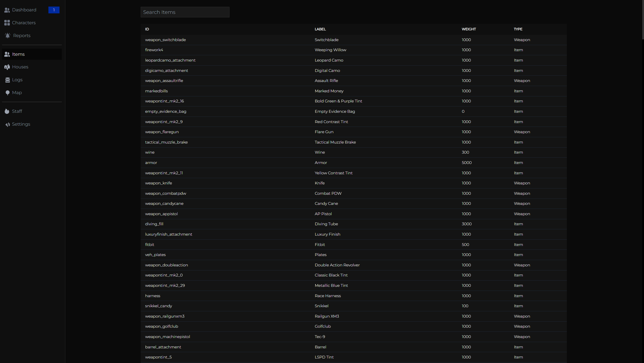
Task: Go to the Logs page
Action: (x=17, y=80)
